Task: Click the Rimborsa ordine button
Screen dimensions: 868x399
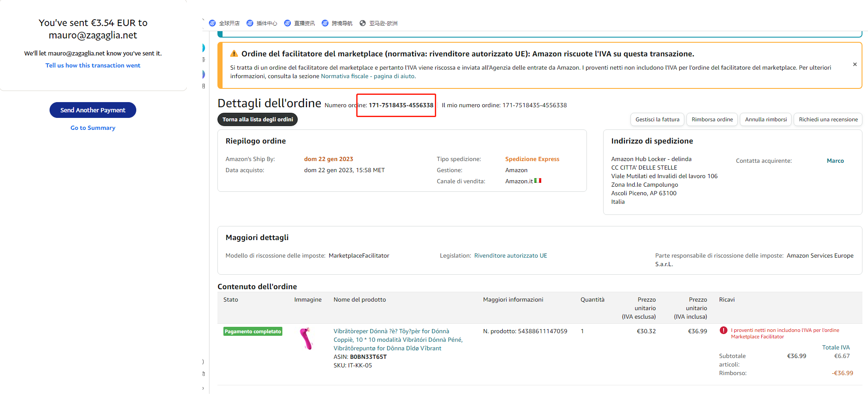Action: pos(712,120)
